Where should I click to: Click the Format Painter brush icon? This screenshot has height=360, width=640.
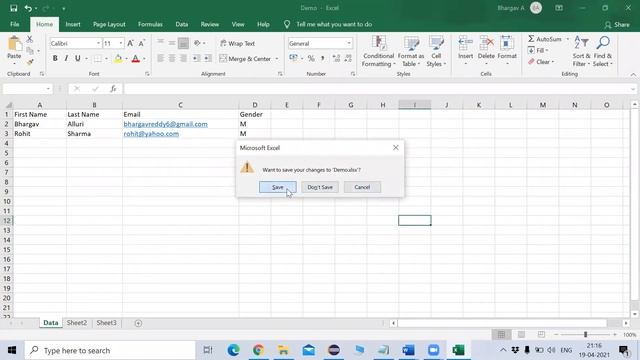point(29,62)
